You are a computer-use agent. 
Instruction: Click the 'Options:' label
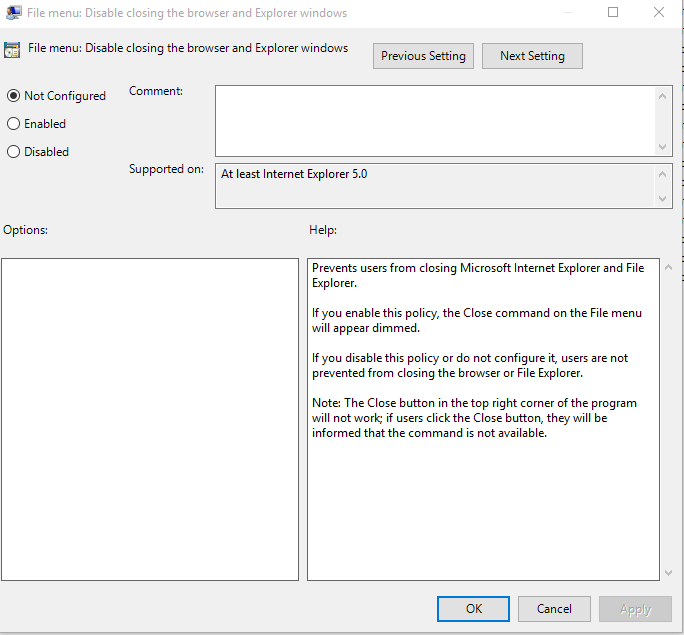tap(25, 230)
